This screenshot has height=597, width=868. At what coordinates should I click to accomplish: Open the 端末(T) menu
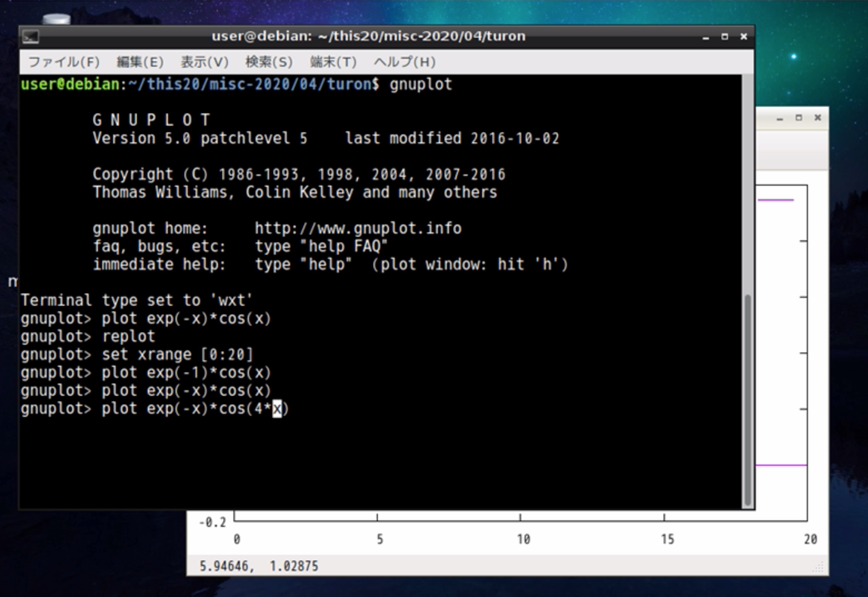pyautogui.click(x=333, y=62)
